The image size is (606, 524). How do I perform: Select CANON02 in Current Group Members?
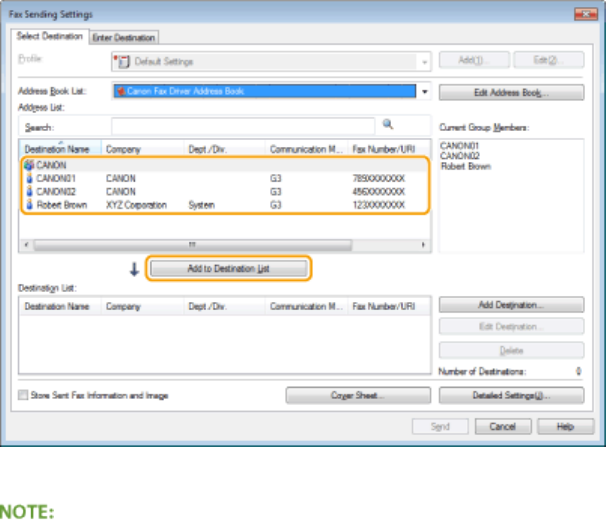tap(460, 156)
